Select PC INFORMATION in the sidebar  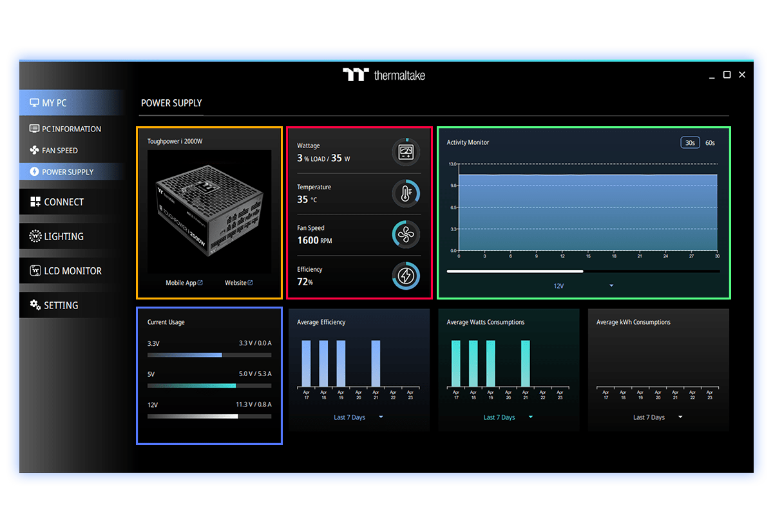(x=72, y=129)
